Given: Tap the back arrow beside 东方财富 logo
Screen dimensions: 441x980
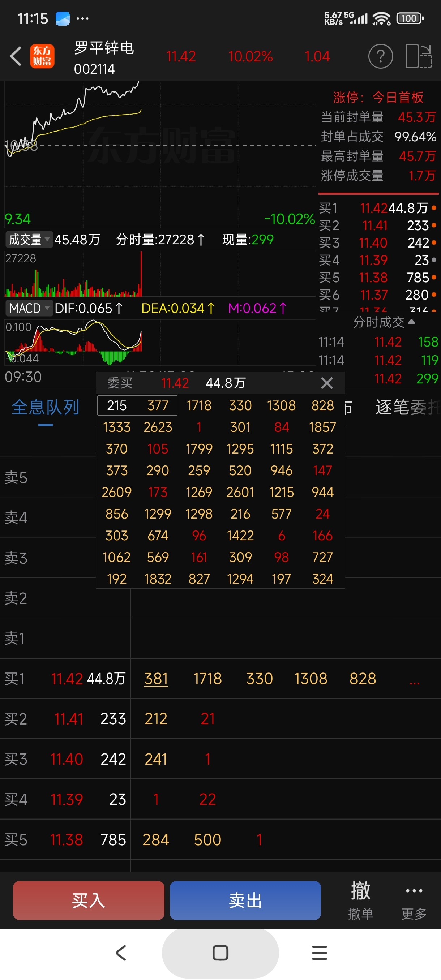Looking at the screenshot, I should coord(16,57).
